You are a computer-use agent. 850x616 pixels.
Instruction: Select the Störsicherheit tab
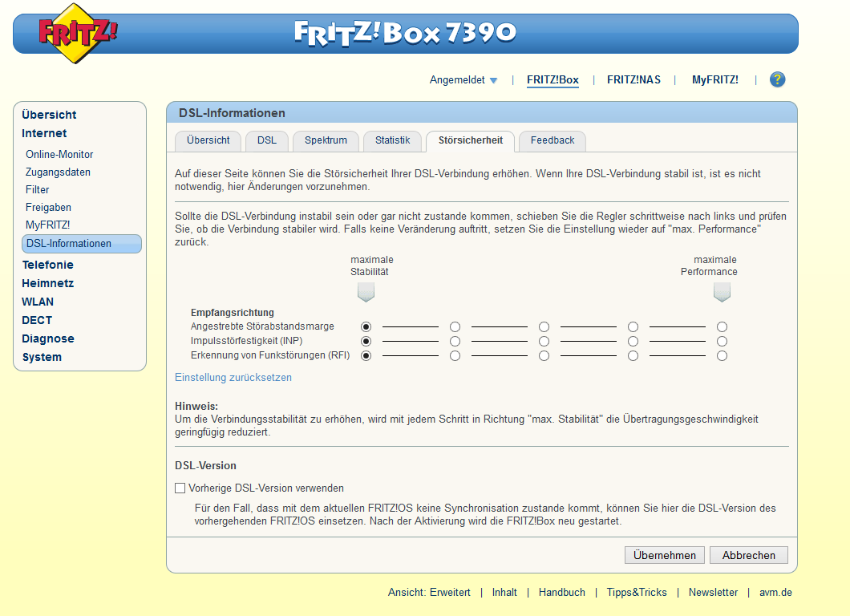pos(471,140)
